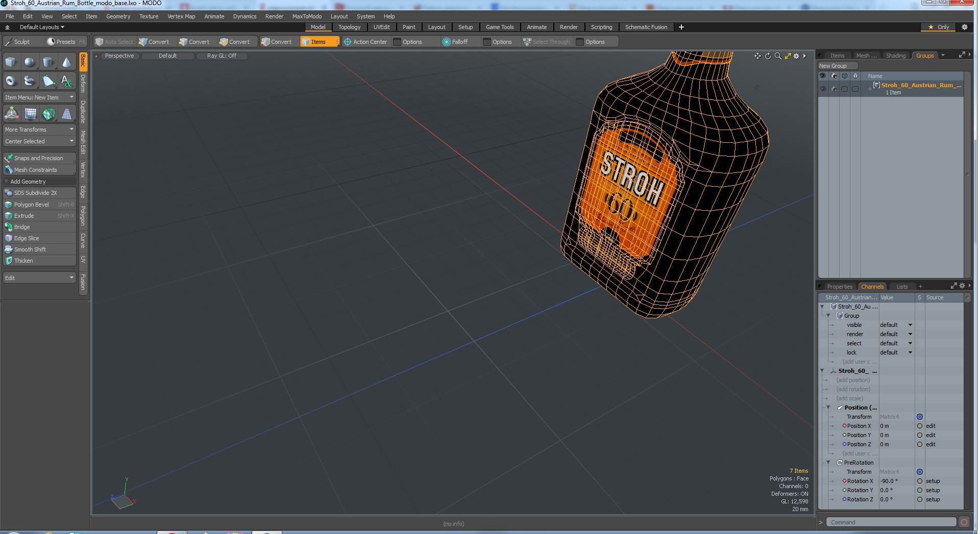This screenshot has height=534, width=980.
Task: Open the Channels panel gear settings
Action: click(x=962, y=286)
